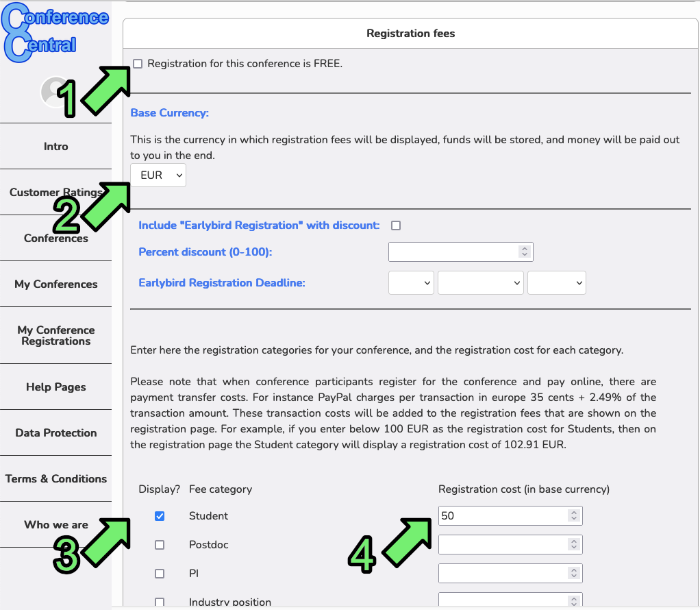Screen dimensions: 700x610
Task: Open the middle Earlybird deadline dropdown
Action: point(480,283)
